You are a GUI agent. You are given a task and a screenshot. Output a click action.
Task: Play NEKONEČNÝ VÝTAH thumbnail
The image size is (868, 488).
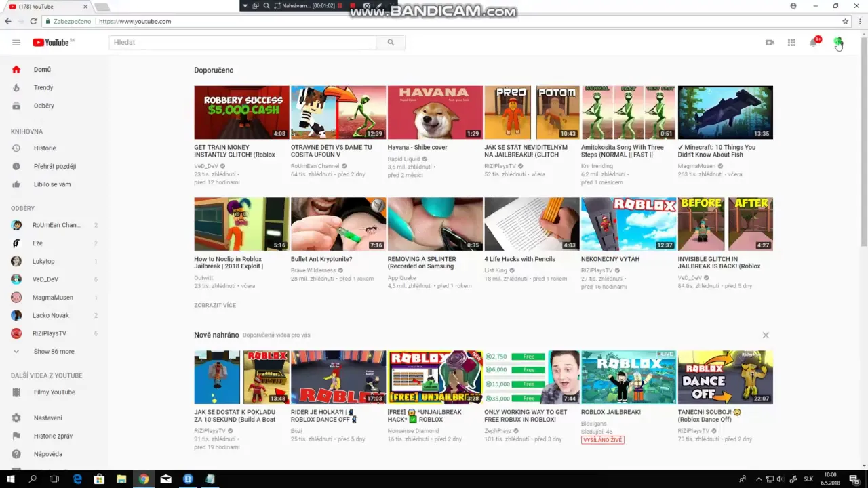point(629,224)
